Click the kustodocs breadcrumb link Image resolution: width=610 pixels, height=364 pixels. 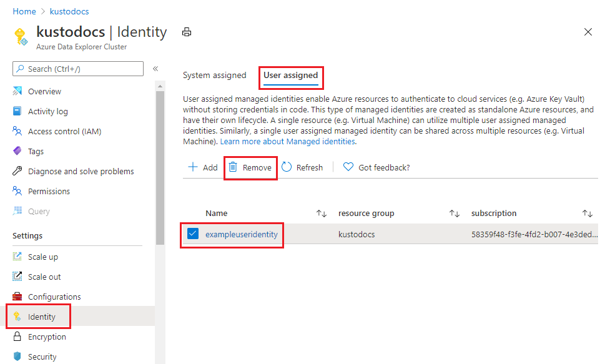69,11
